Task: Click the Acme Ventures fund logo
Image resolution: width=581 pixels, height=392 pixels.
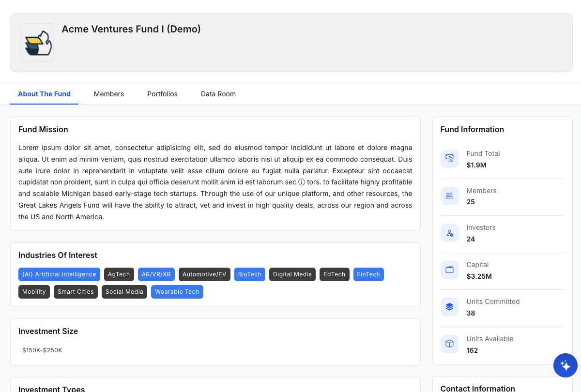Action: point(37,43)
